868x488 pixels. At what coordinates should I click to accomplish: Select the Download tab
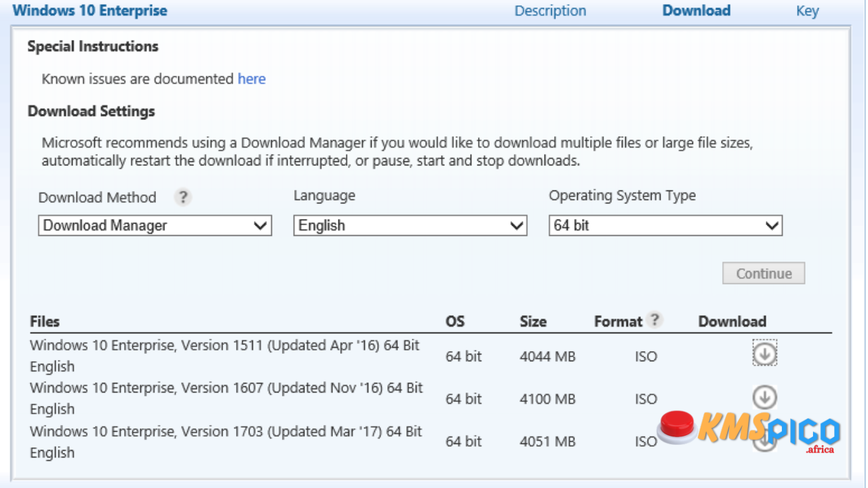696,11
